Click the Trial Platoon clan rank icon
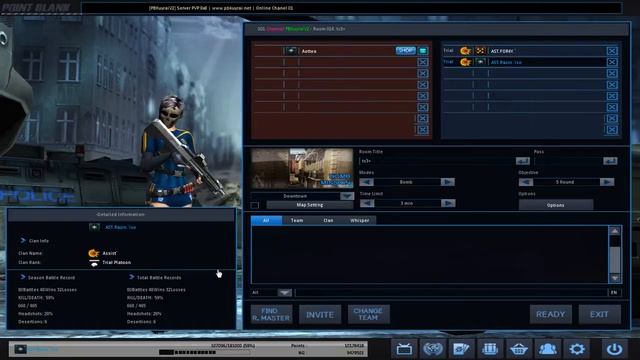 [94, 262]
